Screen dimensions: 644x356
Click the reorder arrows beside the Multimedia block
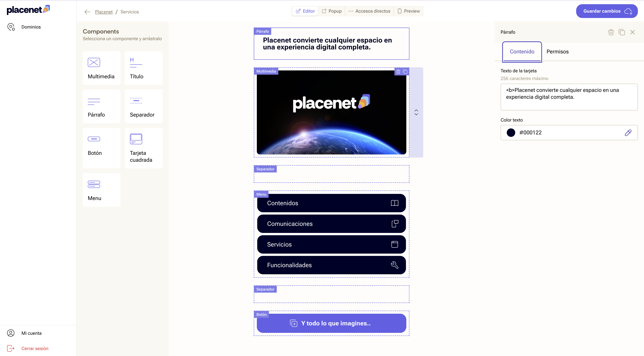coord(416,112)
